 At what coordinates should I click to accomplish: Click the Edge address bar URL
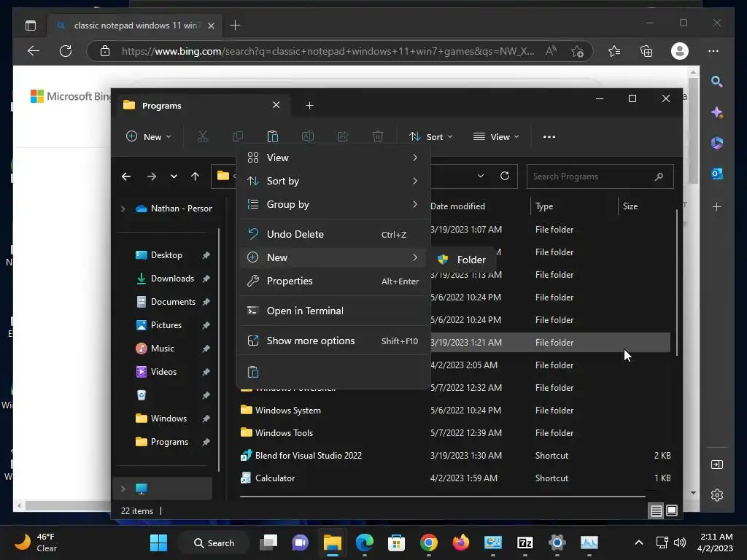coord(328,52)
